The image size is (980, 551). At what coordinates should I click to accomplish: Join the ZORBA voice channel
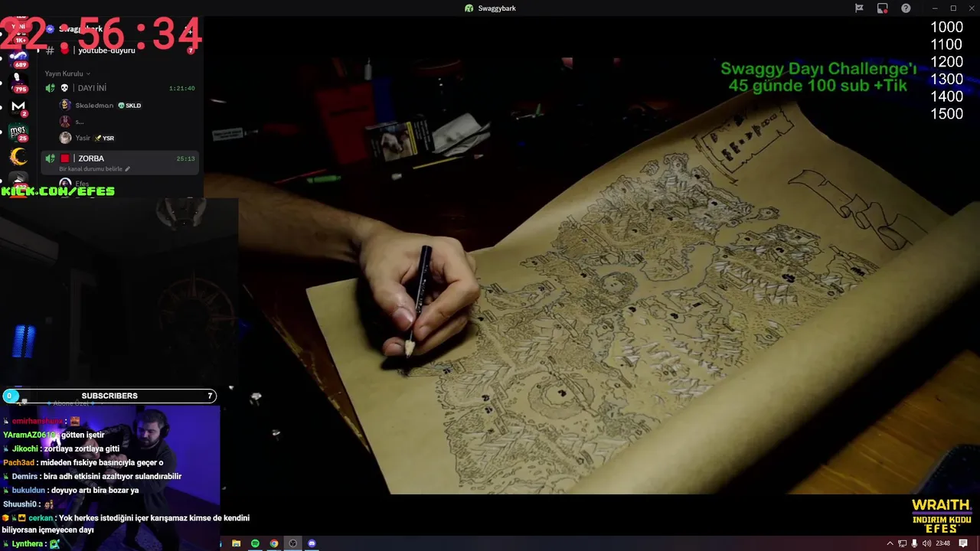121,158
